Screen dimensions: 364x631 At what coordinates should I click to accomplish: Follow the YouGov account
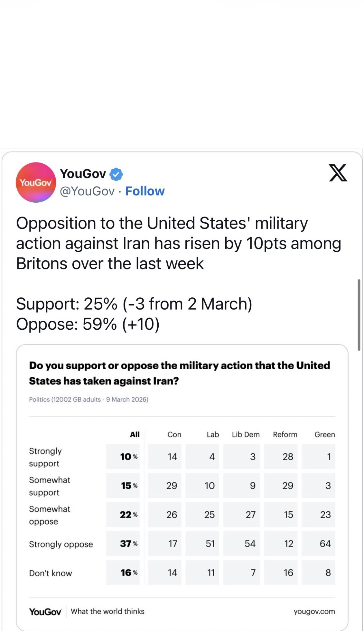[x=145, y=191]
